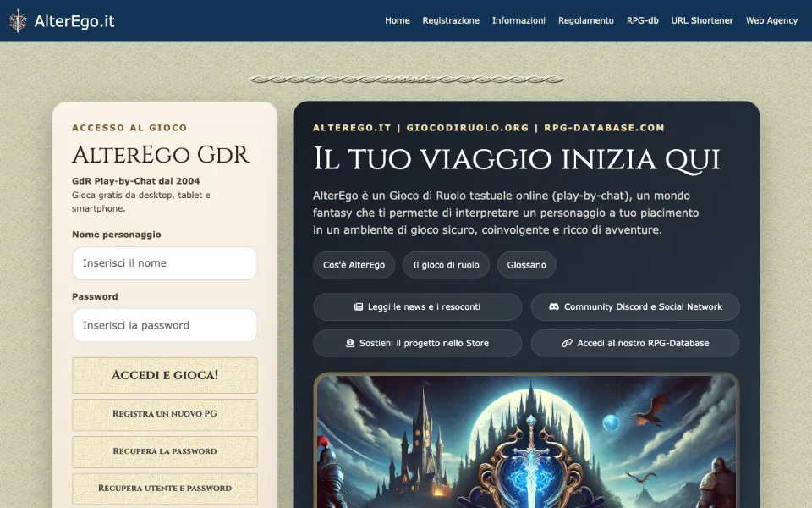Click the chain link icon beside RPG-Database

coord(567,343)
